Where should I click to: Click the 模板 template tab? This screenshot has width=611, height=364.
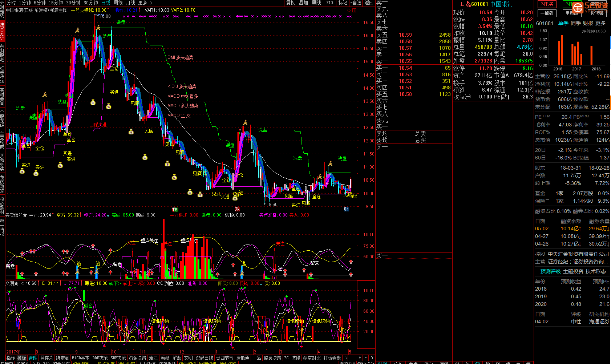coord(22,358)
